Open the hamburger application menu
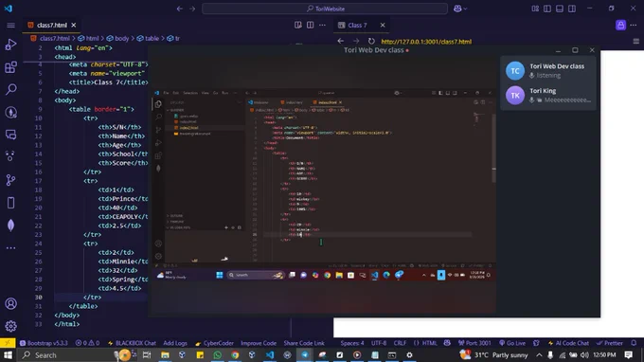 pyautogui.click(x=10, y=25)
